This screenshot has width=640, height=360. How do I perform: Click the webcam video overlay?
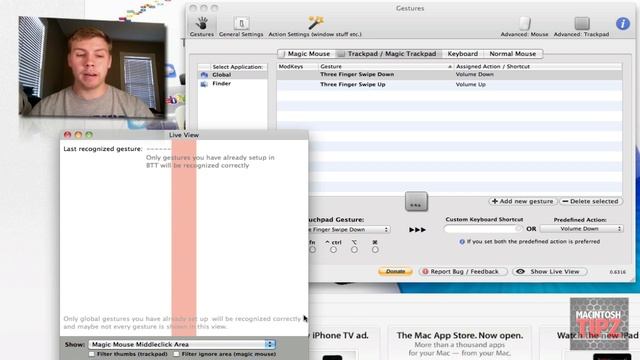[93, 67]
